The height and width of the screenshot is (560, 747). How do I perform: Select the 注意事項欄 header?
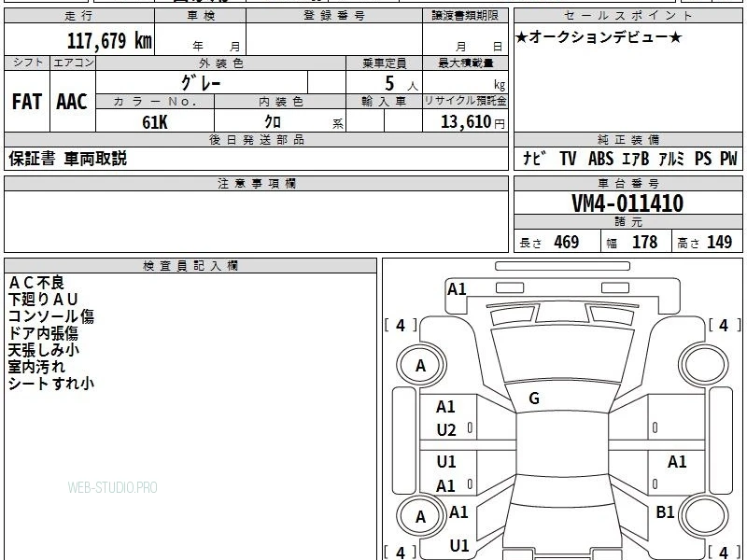pyautogui.click(x=256, y=183)
